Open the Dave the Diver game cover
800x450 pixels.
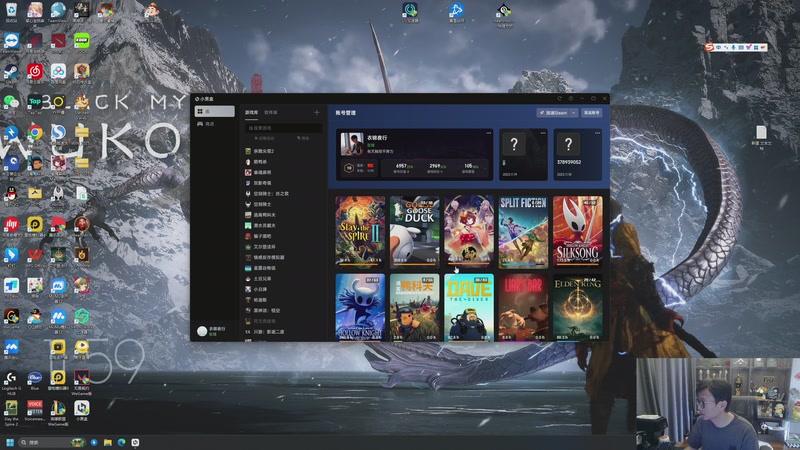[469, 307]
